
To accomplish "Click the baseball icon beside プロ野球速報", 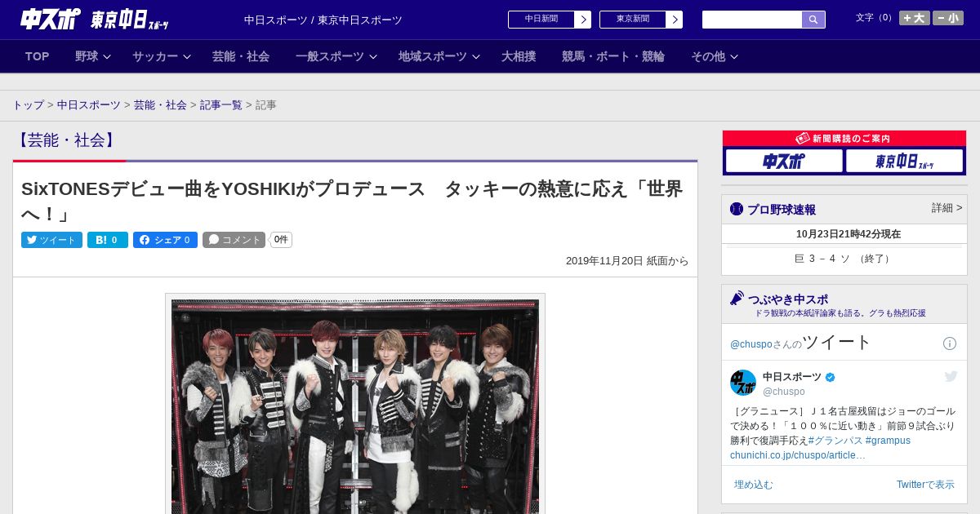I will [737, 209].
